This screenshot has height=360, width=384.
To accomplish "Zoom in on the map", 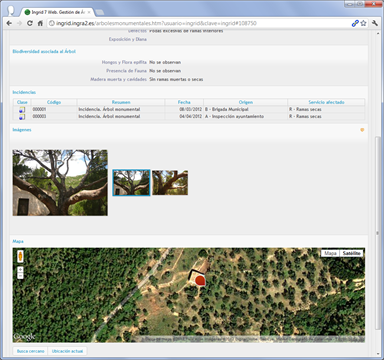I will (20, 269).
